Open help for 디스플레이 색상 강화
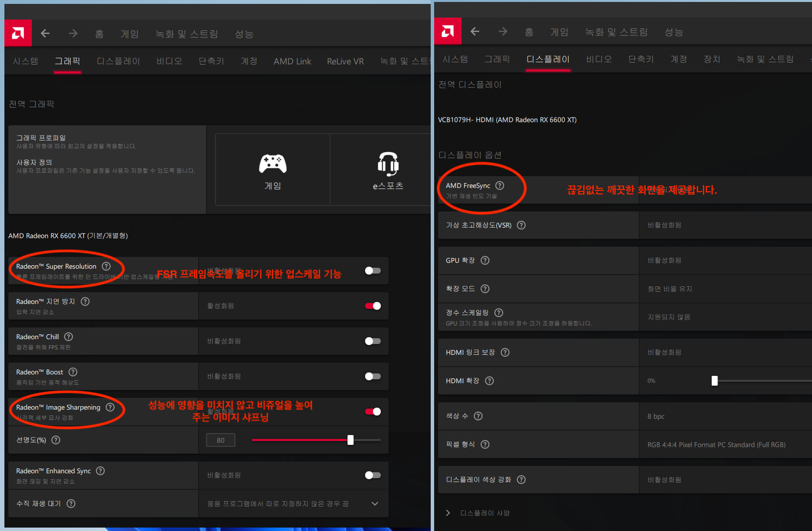The image size is (812, 531). pos(521,480)
